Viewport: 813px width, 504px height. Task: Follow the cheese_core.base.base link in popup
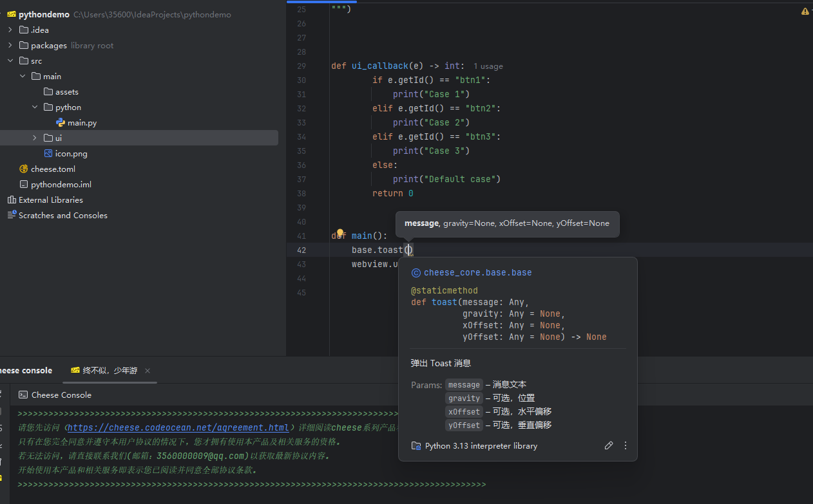click(478, 272)
